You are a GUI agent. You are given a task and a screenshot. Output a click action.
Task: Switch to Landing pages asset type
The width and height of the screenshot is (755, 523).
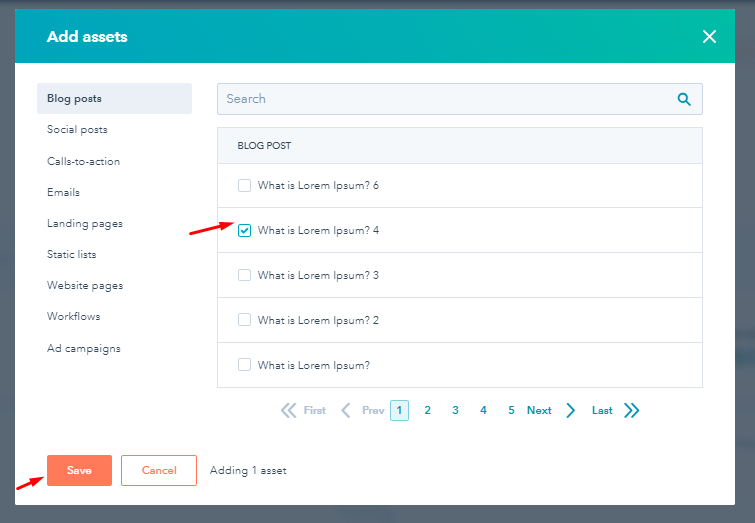coord(85,224)
